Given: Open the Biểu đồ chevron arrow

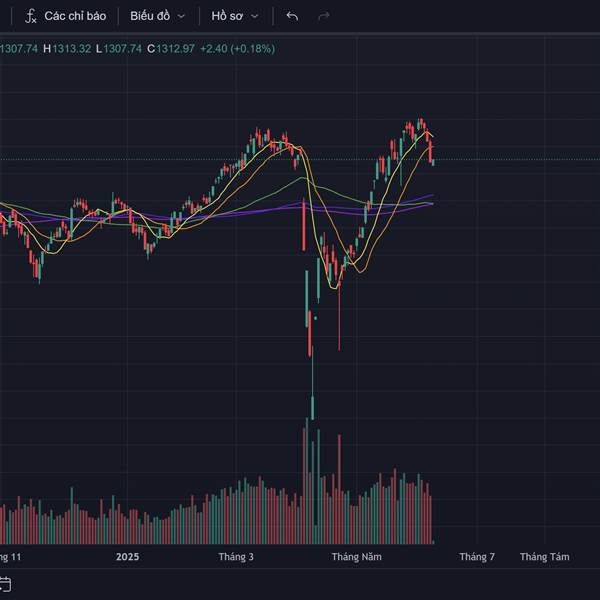Looking at the screenshot, I should tap(181, 16).
